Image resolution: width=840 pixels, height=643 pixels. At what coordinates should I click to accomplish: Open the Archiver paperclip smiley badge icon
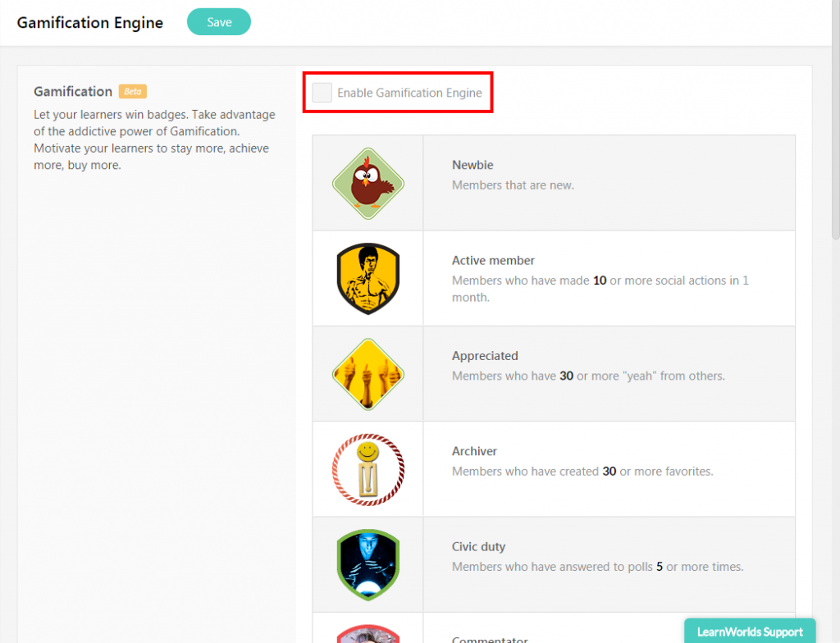(368, 469)
